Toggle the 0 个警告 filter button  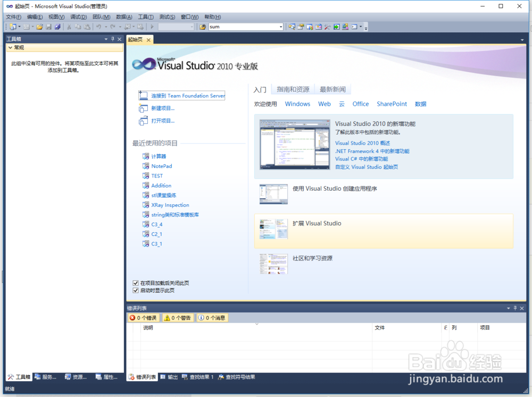coord(177,318)
